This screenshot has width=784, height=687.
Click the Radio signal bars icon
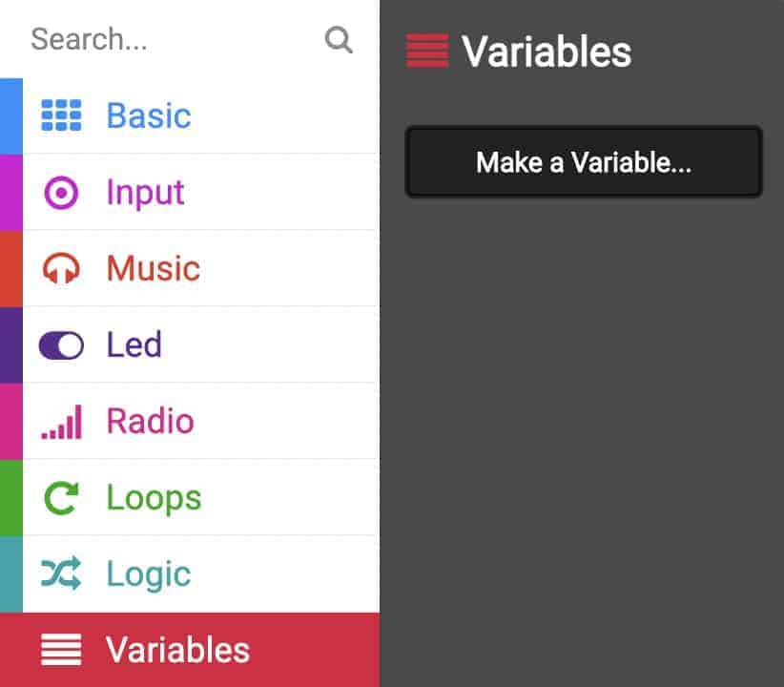61,423
